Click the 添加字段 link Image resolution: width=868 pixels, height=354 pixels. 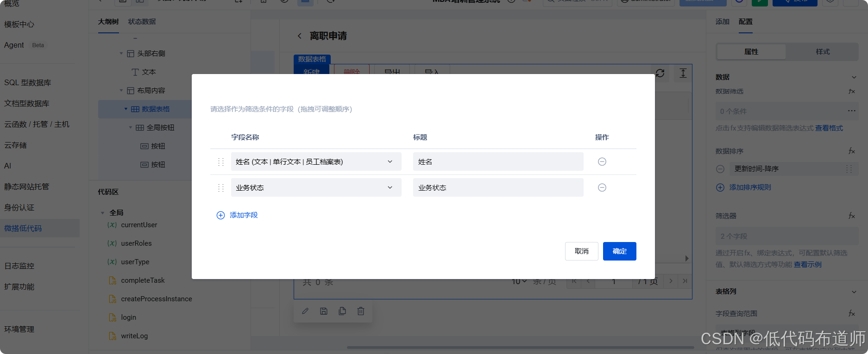(244, 215)
